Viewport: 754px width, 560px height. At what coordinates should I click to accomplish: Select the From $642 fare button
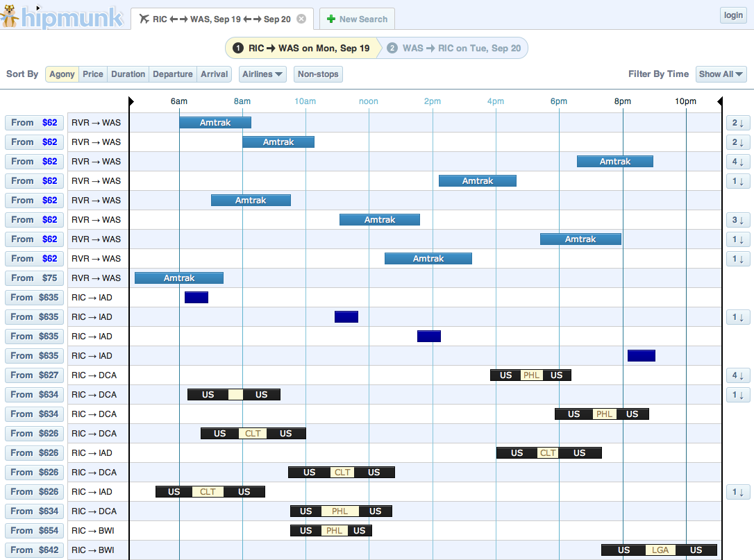click(x=34, y=550)
